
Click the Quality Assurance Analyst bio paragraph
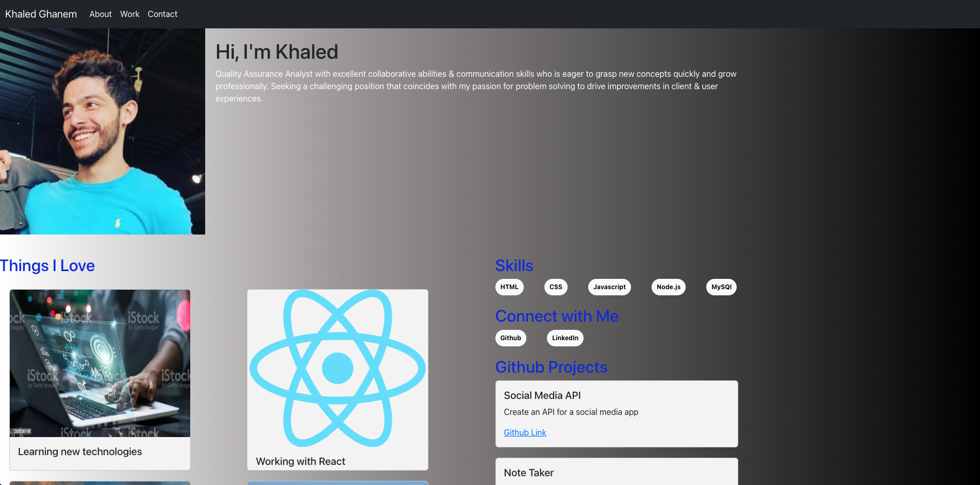coord(476,86)
